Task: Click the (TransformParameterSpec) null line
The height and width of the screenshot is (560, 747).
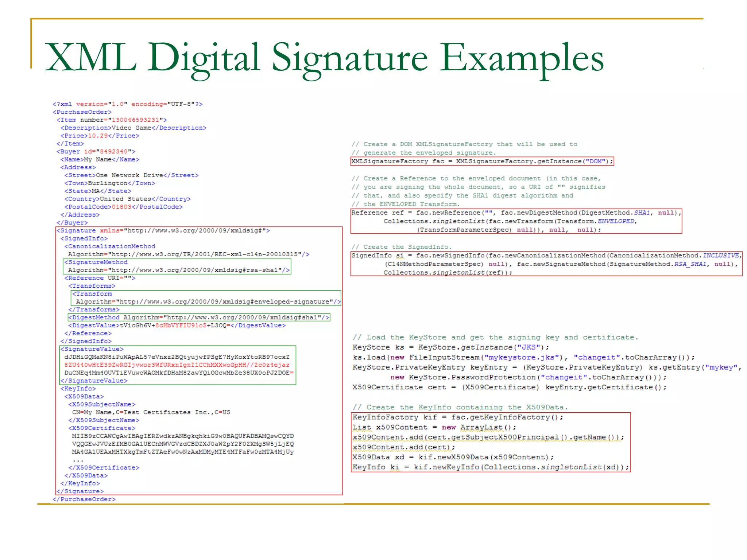Action: click(509, 230)
